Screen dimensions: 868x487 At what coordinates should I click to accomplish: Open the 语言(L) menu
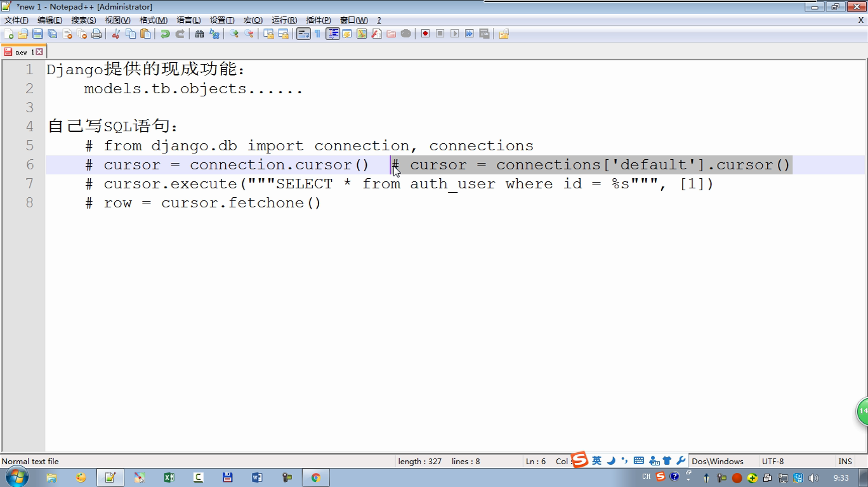coord(188,20)
